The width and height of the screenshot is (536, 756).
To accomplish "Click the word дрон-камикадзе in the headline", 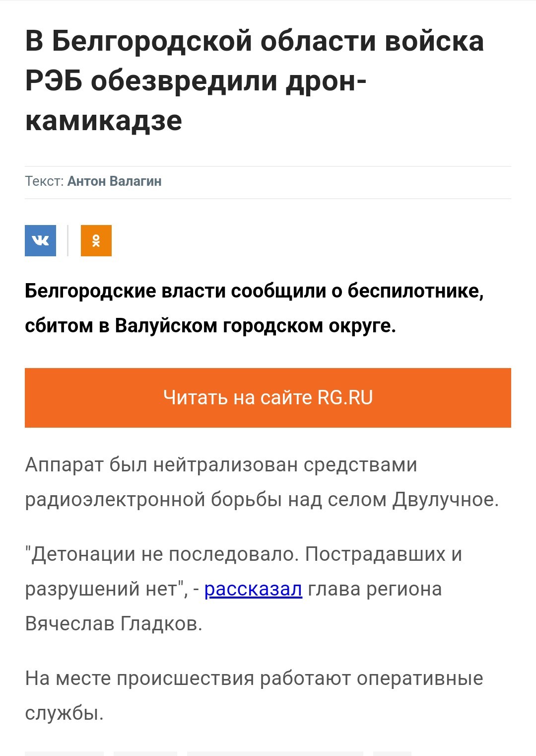I will point(196,101).
